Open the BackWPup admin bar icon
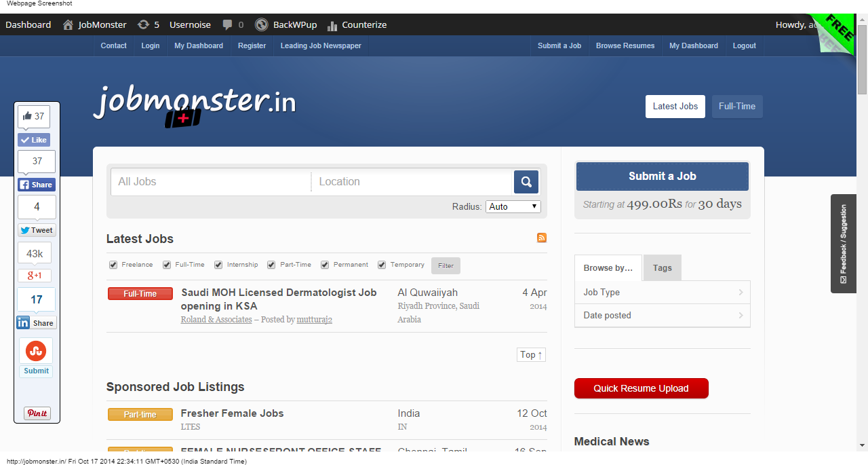Viewport: 868px width, 465px height. point(261,24)
